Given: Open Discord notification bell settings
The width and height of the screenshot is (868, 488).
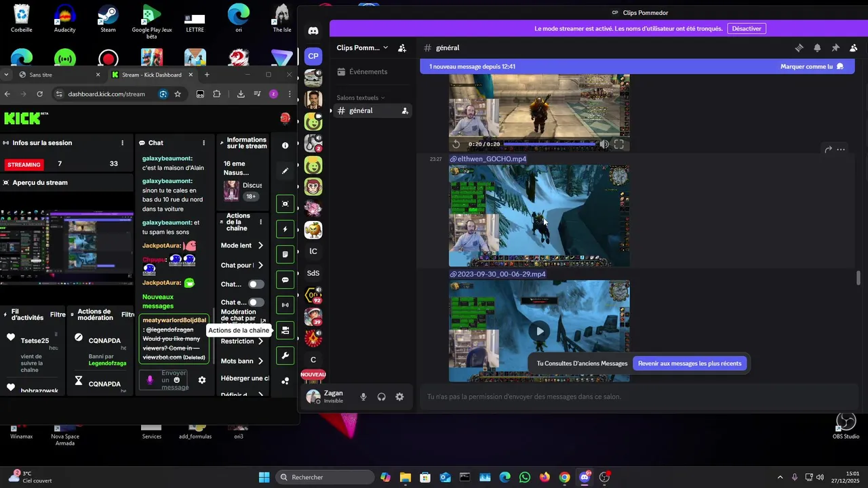Looking at the screenshot, I should pyautogui.click(x=817, y=48).
